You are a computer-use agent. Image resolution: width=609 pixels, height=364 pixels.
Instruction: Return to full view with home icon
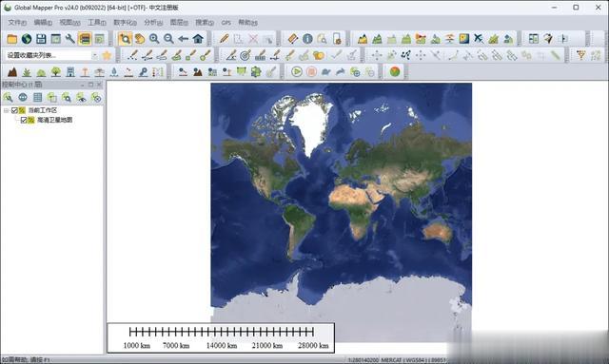(198, 39)
